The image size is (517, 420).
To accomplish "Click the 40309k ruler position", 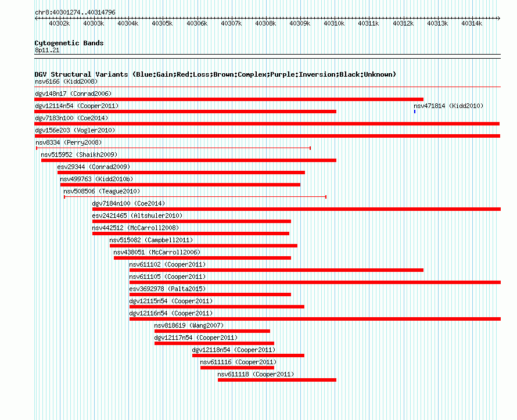I will coord(300,23).
